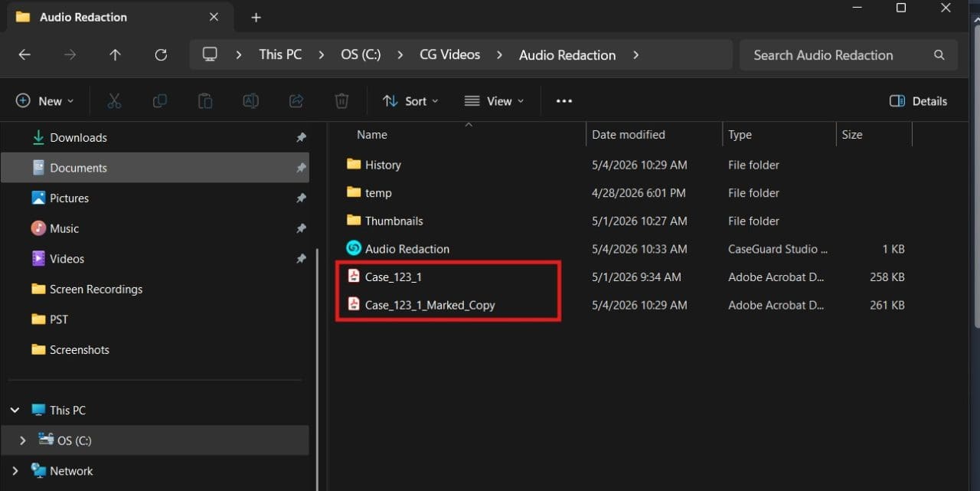This screenshot has width=980, height=491.
Task: Refresh the Audio Redaction folder
Action: [161, 55]
